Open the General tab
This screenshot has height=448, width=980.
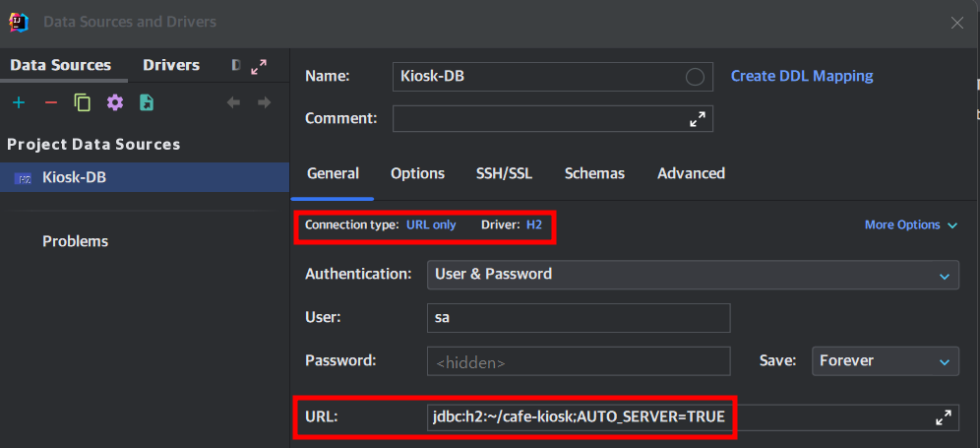tap(334, 173)
